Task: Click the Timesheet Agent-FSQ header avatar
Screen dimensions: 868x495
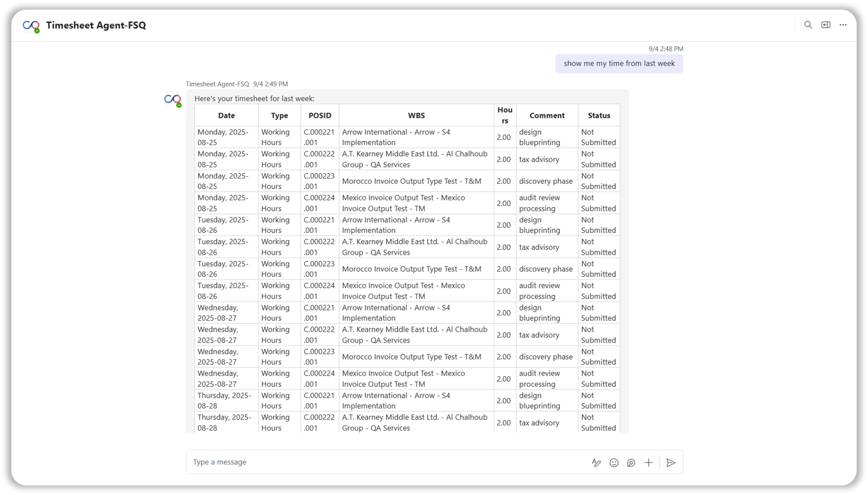Action: [31, 25]
